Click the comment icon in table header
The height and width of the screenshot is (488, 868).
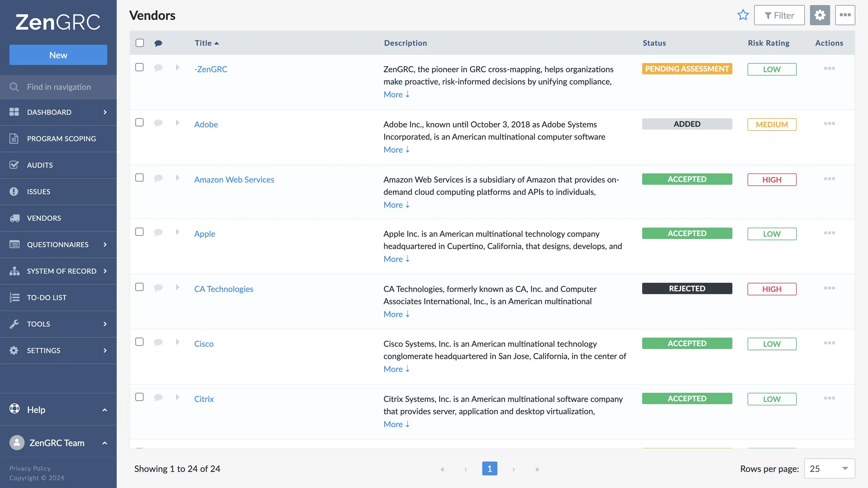(x=158, y=43)
